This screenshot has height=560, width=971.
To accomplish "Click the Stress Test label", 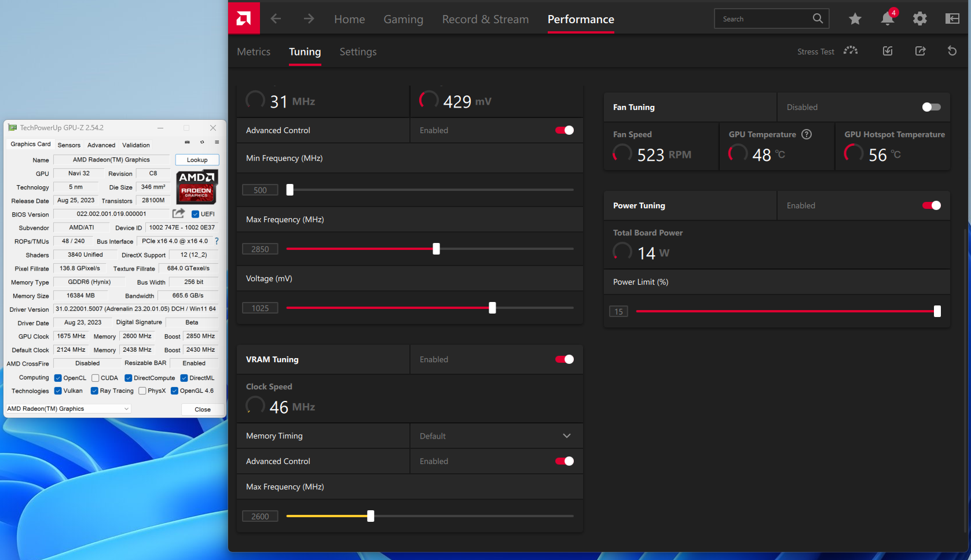I will pos(816,51).
